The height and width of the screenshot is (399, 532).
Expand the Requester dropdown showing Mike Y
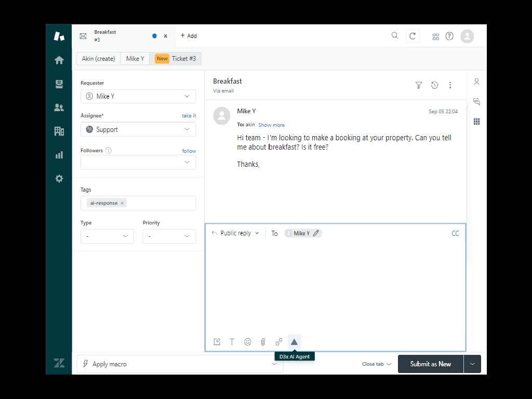pyautogui.click(x=138, y=97)
